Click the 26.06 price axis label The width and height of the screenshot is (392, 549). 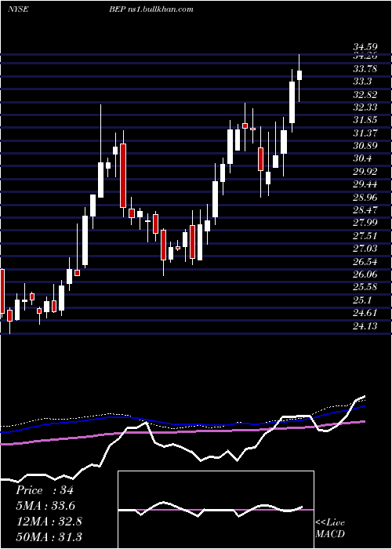(365, 274)
